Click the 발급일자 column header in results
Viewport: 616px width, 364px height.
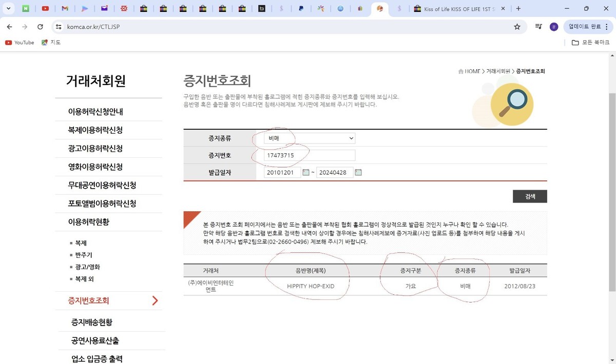(519, 270)
